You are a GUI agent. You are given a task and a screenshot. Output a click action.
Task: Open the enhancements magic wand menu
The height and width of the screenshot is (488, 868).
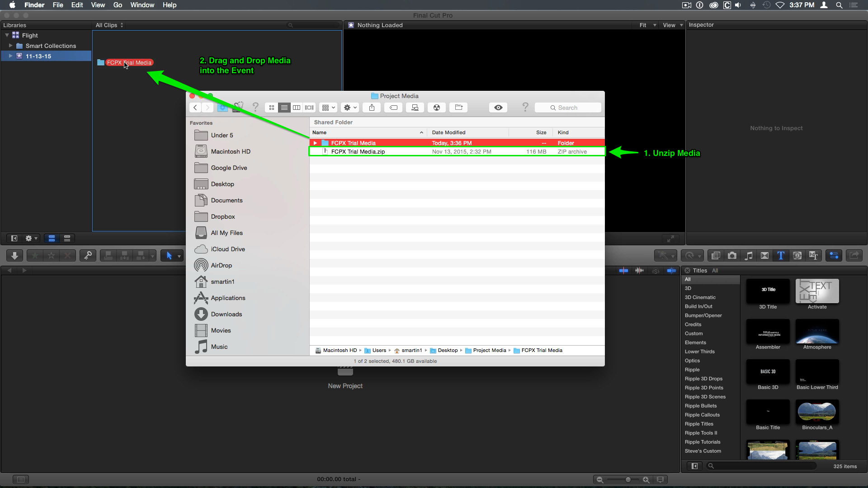pyautogui.click(x=665, y=256)
